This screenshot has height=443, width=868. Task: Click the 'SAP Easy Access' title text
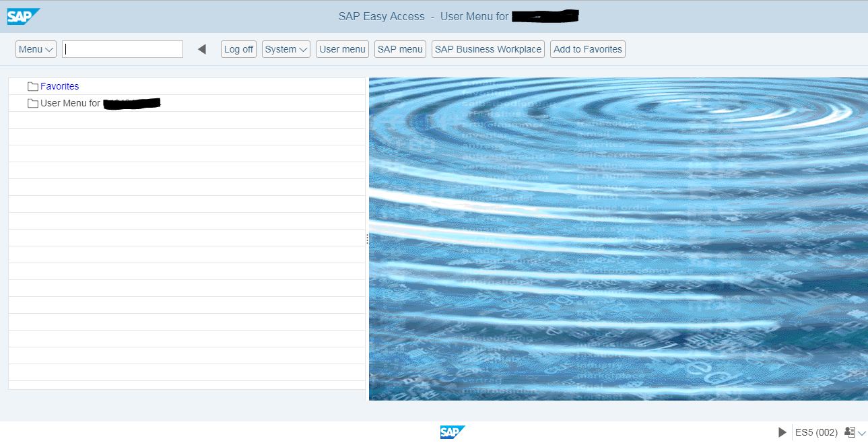pyautogui.click(x=382, y=16)
